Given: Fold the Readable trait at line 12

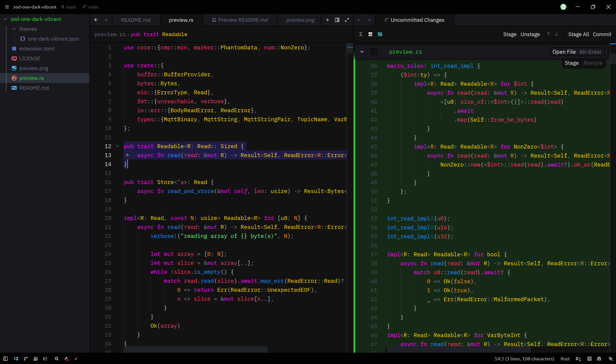Looking at the screenshot, I should (x=118, y=146).
